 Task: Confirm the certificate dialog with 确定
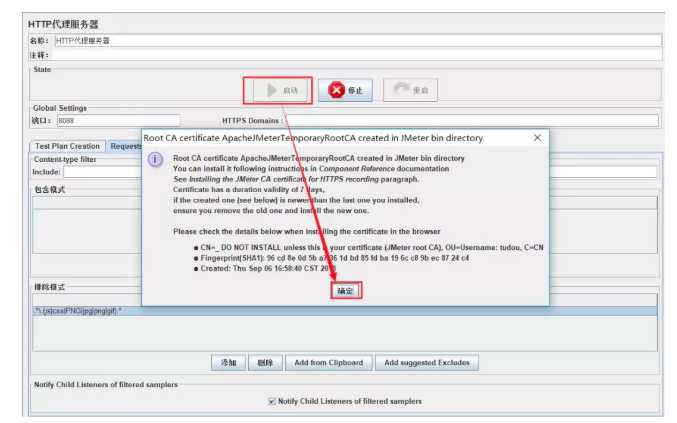[345, 290]
